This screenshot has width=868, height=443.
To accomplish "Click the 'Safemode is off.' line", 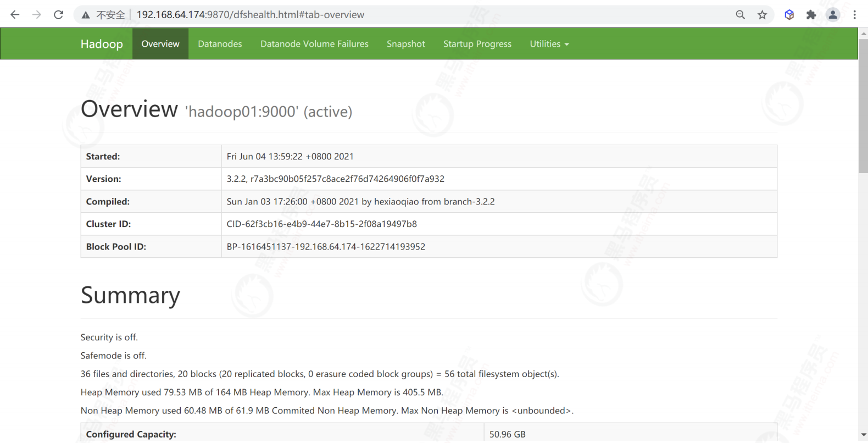I will 114,356.
